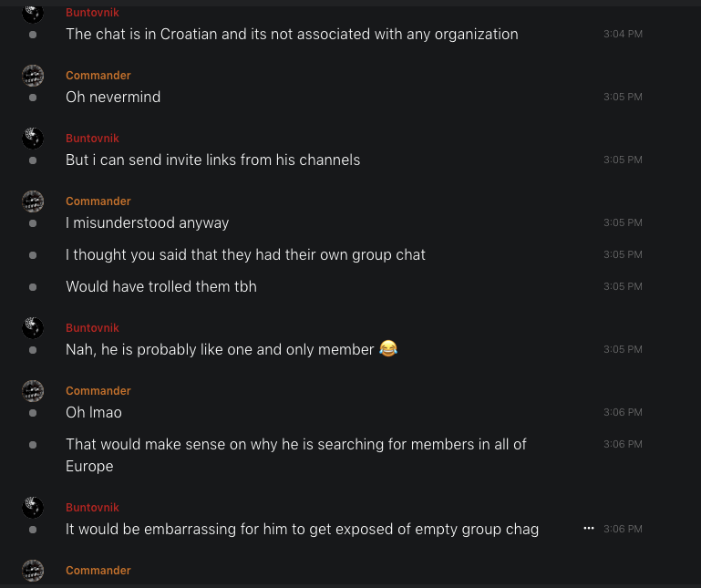Click Commander's avatar above 'Oh nevermind'
701x588 pixels.
pos(33,76)
